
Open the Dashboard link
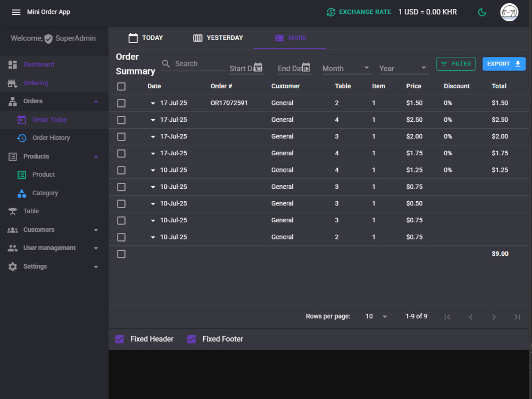39,64
